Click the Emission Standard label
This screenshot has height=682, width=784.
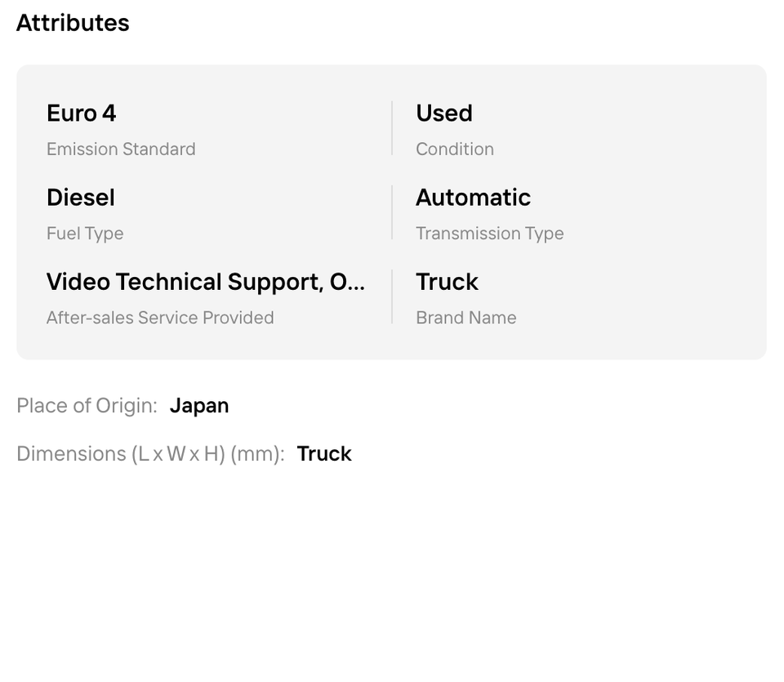click(x=121, y=149)
